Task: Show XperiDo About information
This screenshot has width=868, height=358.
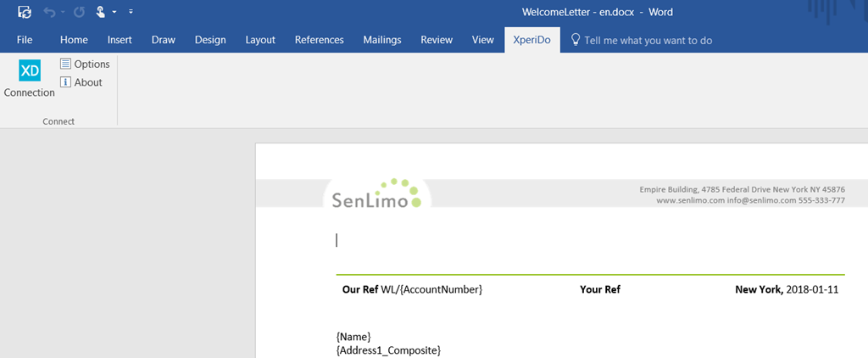Action: 81,82
